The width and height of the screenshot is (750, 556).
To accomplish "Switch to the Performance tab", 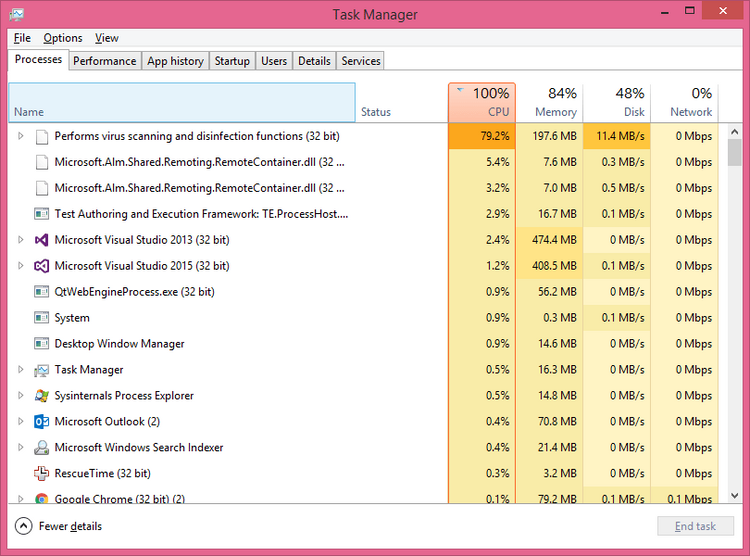I will point(105,61).
